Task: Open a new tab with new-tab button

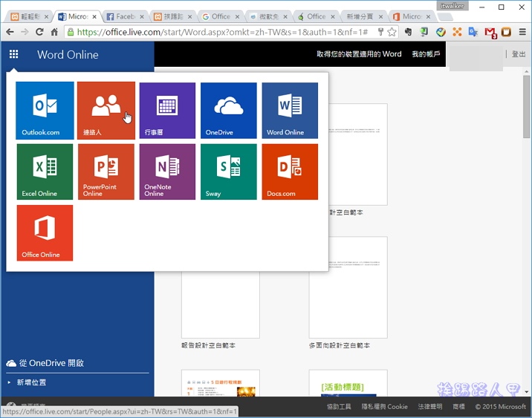Action: click(445, 16)
